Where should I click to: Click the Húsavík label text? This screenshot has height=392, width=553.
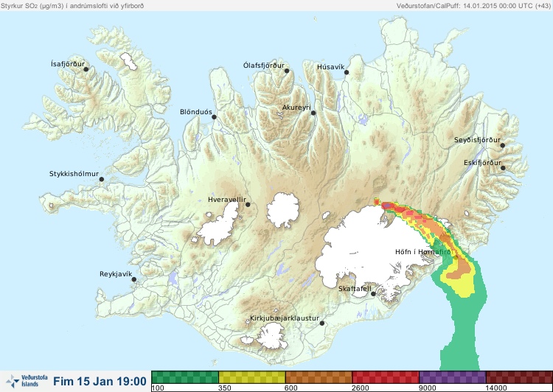click(331, 67)
